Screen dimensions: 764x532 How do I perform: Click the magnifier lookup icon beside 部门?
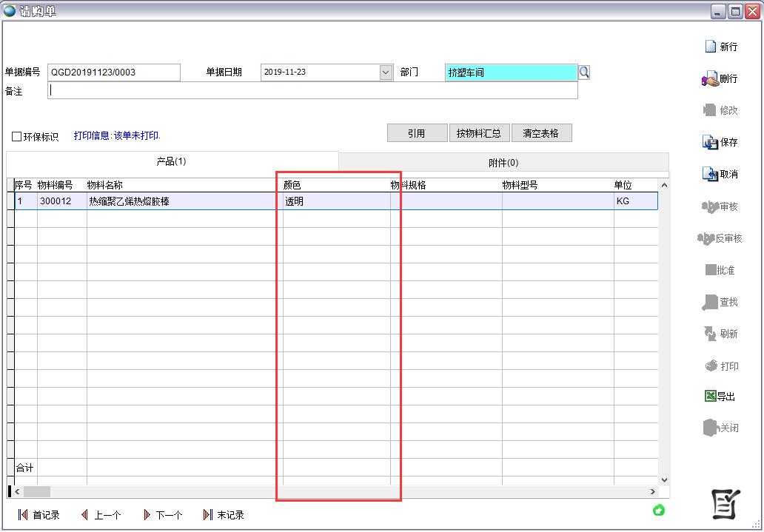[x=584, y=72]
